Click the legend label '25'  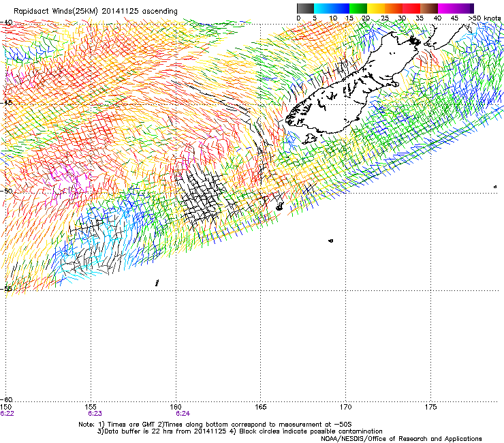(x=385, y=18)
